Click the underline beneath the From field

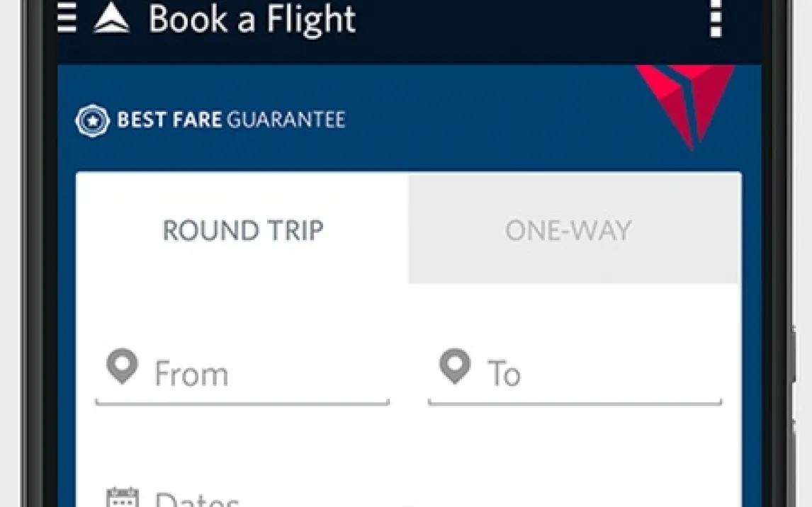tap(242, 403)
